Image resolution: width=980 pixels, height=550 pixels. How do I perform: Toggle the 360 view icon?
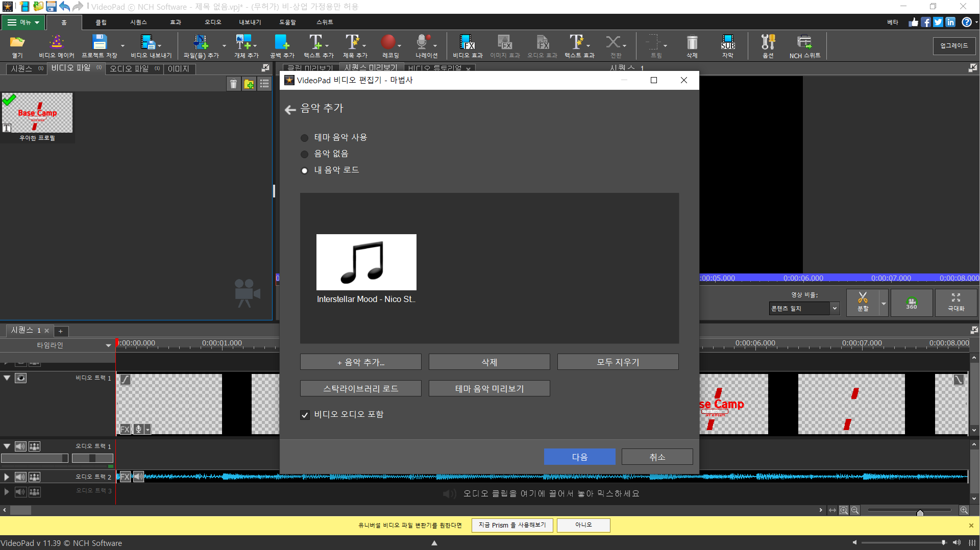[x=912, y=302]
